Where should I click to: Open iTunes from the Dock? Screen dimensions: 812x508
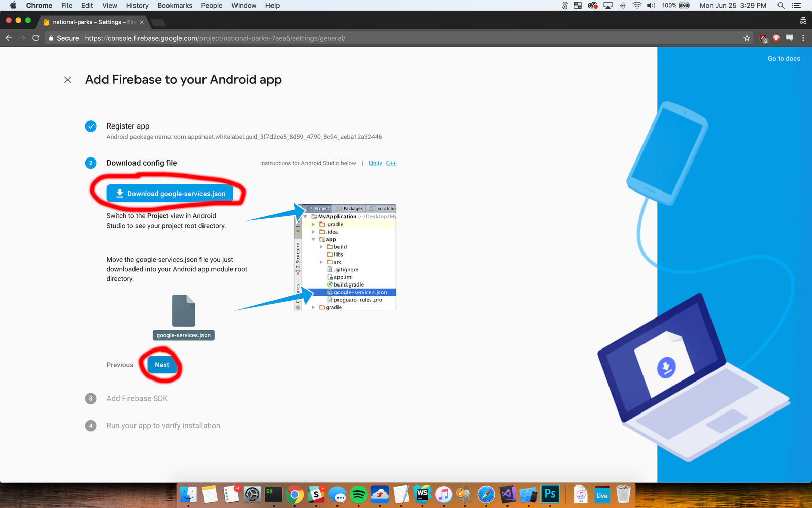coord(444,494)
